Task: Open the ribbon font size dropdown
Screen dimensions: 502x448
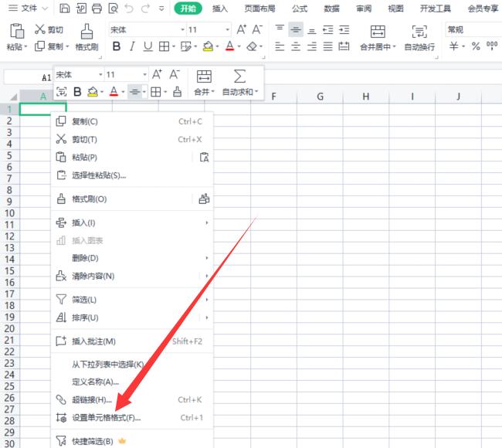Action: (x=227, y=30)
